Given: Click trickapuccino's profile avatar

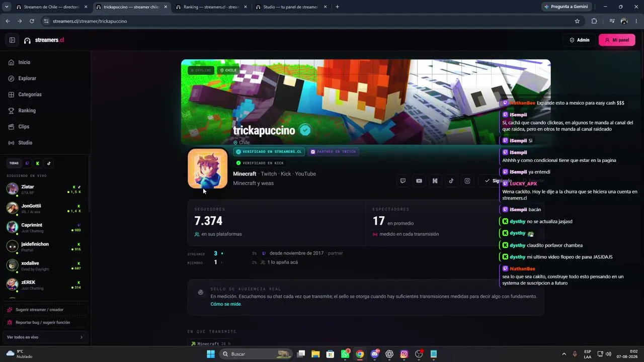Looking at the screenshot, I should click(x=208, y=169).
